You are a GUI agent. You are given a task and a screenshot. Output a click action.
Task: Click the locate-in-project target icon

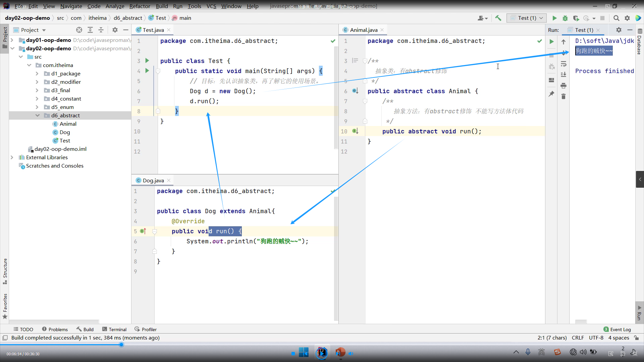[79, 30]
